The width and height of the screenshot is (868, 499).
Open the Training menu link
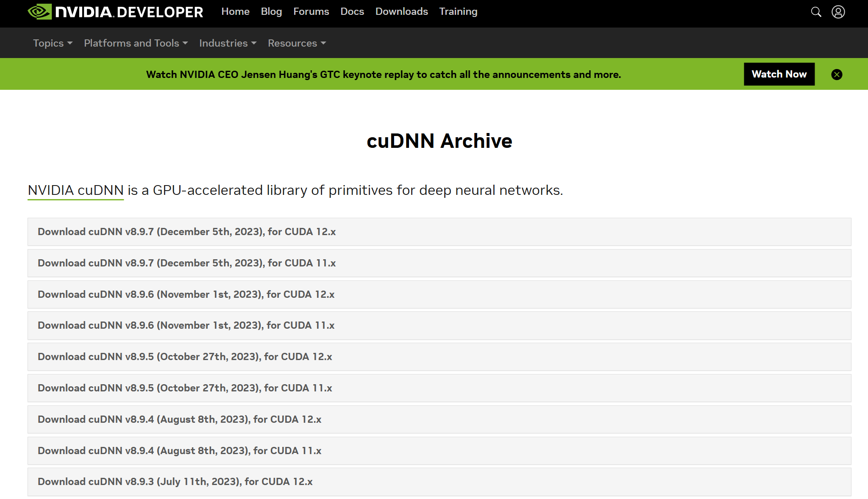click(x=458, y=12)
